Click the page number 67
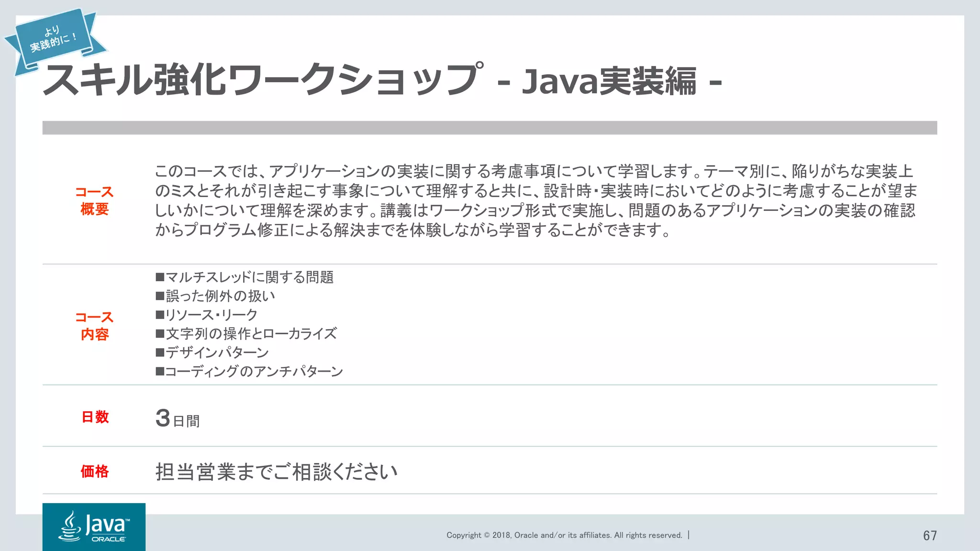This screenshot has height=551, width=980. (930, 536)
